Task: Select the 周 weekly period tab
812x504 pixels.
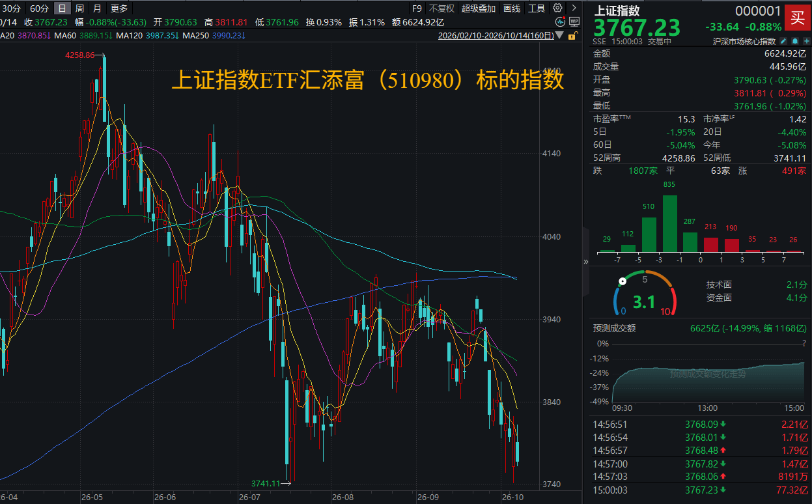Action: 79,8
